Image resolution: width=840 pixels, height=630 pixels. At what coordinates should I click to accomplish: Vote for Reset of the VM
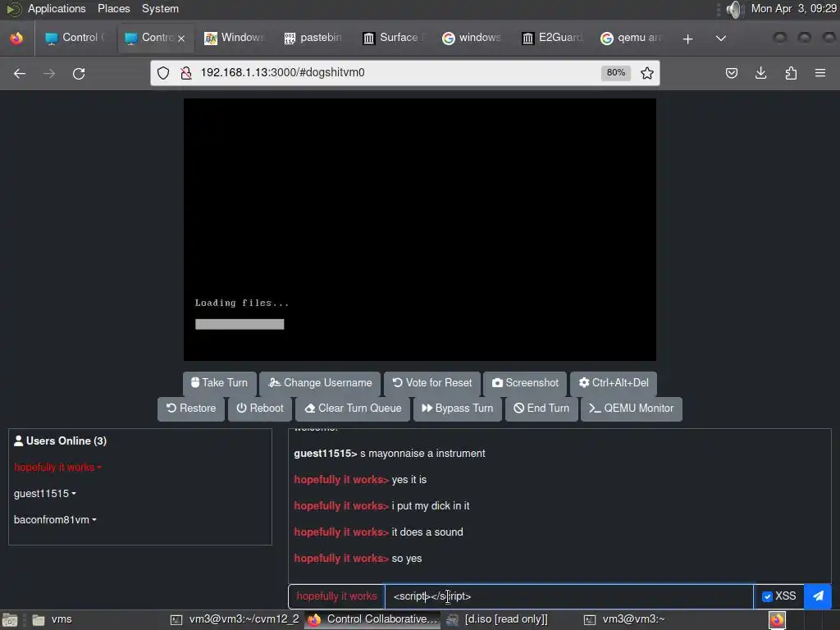[431, 383]
